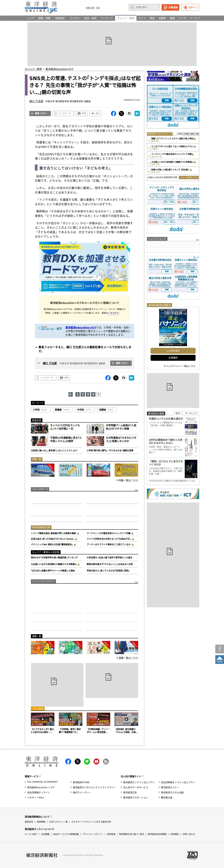Open the footer X icon

click(77, 761)
